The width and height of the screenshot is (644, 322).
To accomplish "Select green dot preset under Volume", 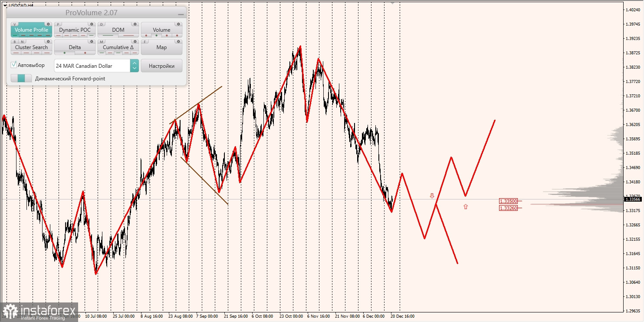I will click(x=156, y=36).
